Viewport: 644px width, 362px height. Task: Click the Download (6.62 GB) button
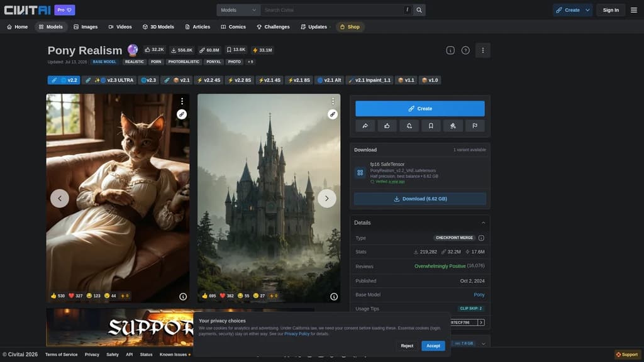(x=419, y=199)
